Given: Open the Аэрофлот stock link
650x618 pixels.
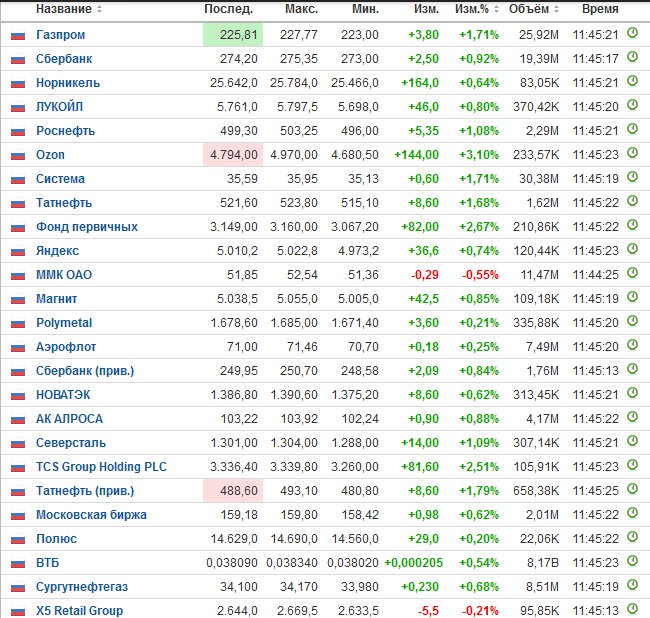Looking at the screenshot, I should click(x=66, y=347).
